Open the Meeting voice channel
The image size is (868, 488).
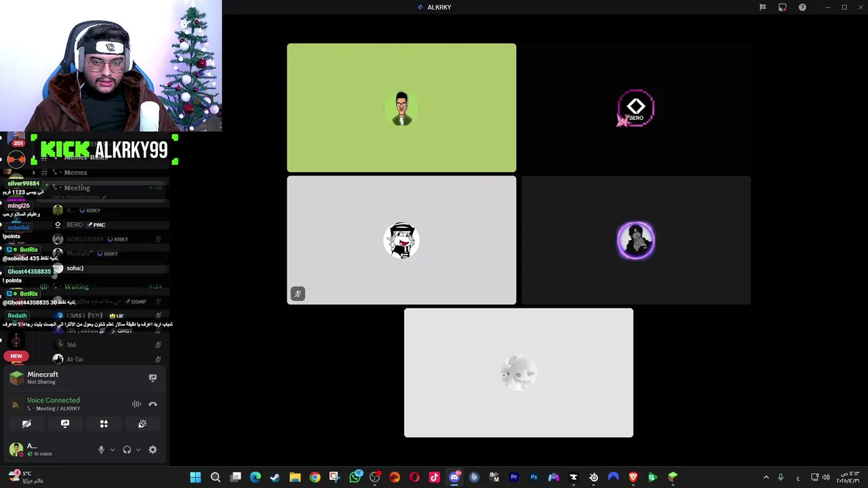click(x=77, y=188)
